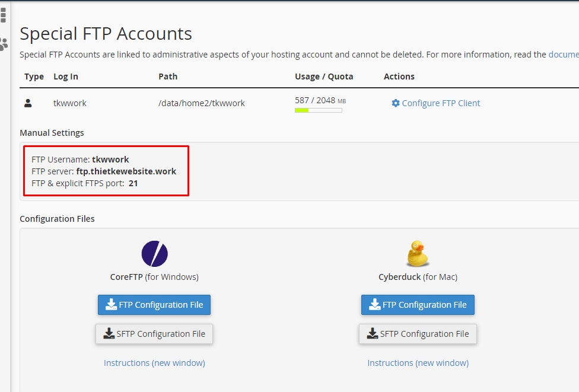Viewport: 579px width, 392px height.
Task: Click the Configuration Files heading
Action: coord(57,219)
